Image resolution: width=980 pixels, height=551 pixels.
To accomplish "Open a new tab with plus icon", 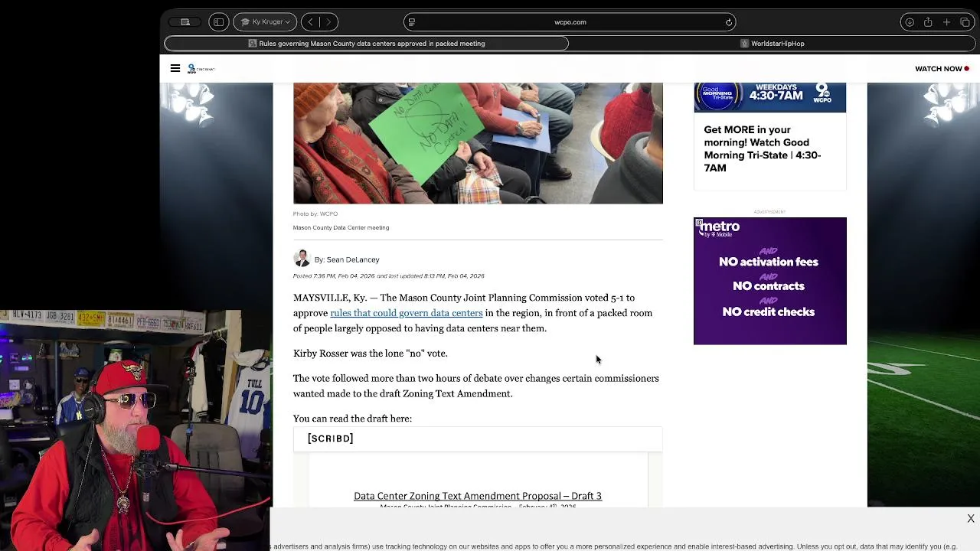I will click(946, 22).
